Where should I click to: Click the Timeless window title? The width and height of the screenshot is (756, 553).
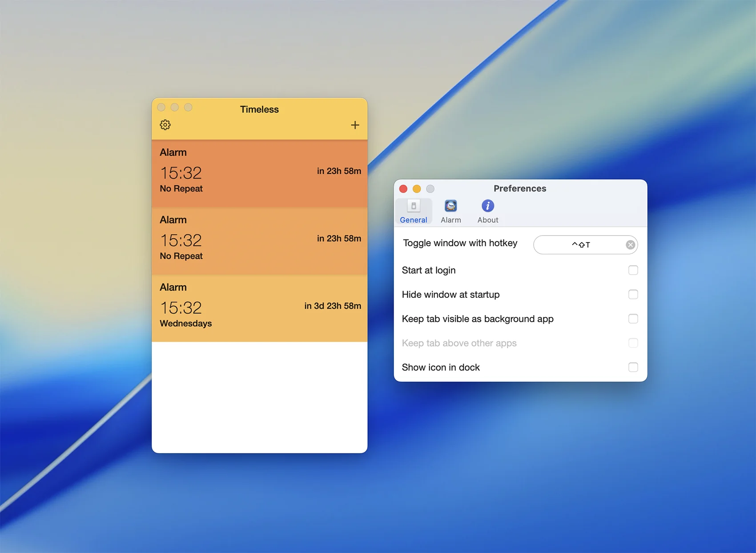click(259, 109)
